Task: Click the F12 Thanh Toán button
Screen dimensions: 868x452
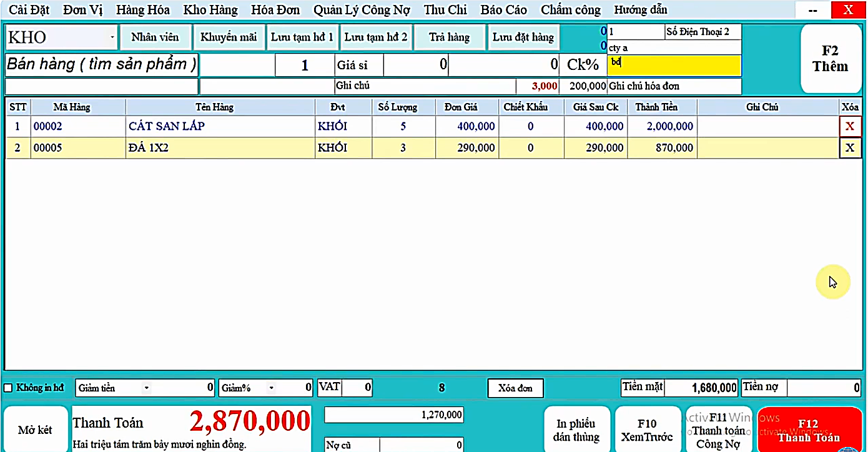Action: click(x=809, y=431)
